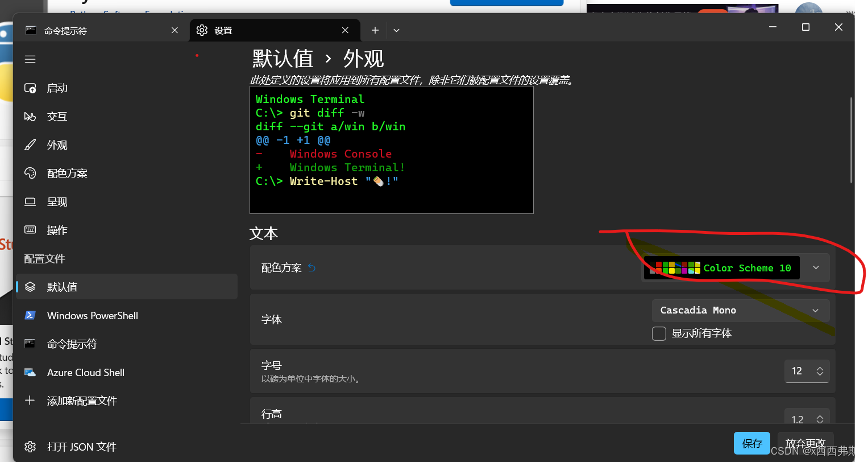Open the hamburger navigation menu
The height and width of the screenshot is (462, 868).
tap(30, 59)
